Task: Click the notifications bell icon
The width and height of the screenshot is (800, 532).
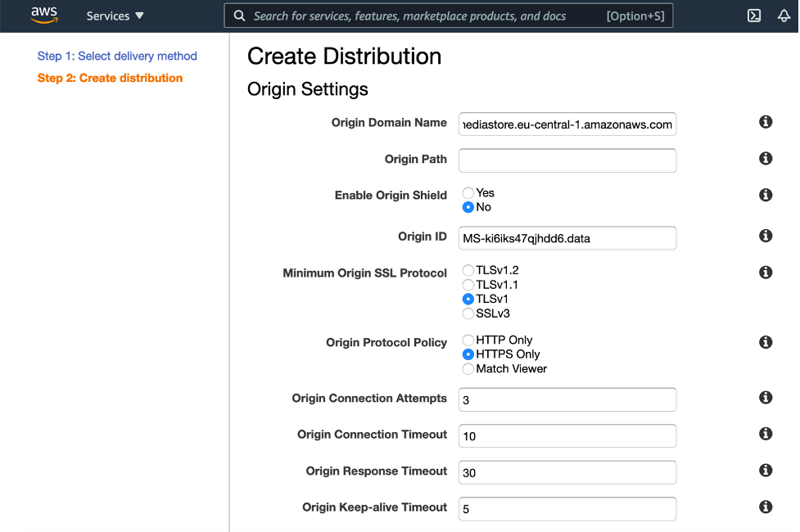Action: pos(784,15)
